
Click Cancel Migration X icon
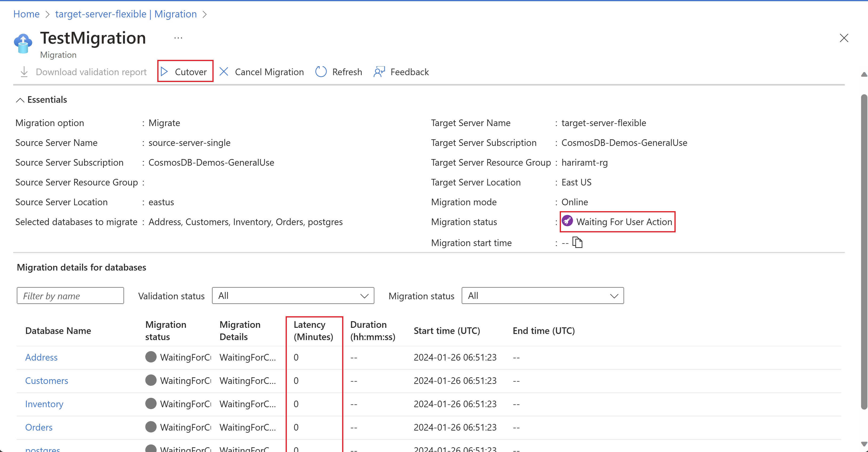[x=224, y=71]
